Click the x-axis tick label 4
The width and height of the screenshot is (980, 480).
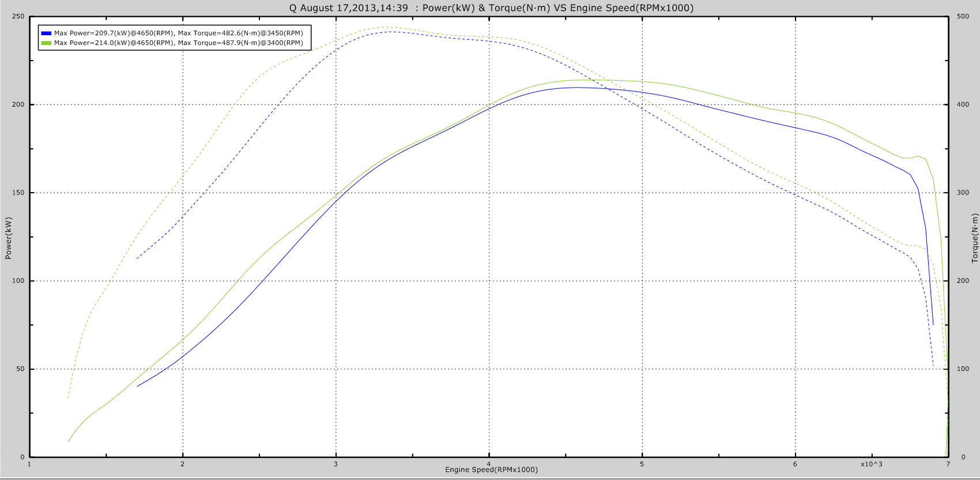pyautogui.click(x=489, y=464)
